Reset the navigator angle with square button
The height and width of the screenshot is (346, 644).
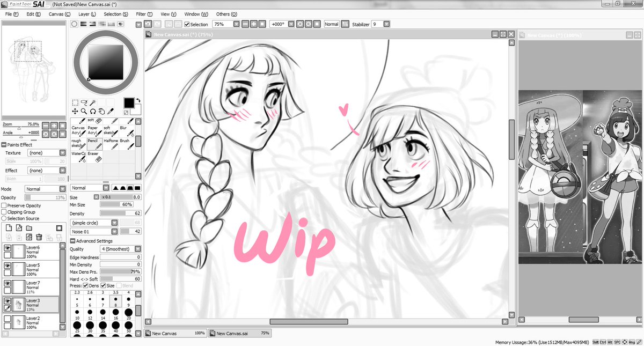pyautogui.click(x=63, y=134)
